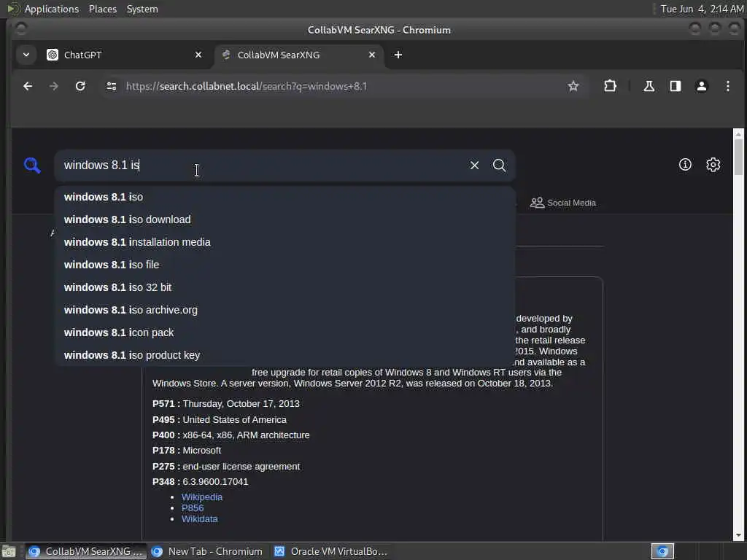Clear the search query with the X icon
Screen dimensions: 747x560
click(474, 166)
